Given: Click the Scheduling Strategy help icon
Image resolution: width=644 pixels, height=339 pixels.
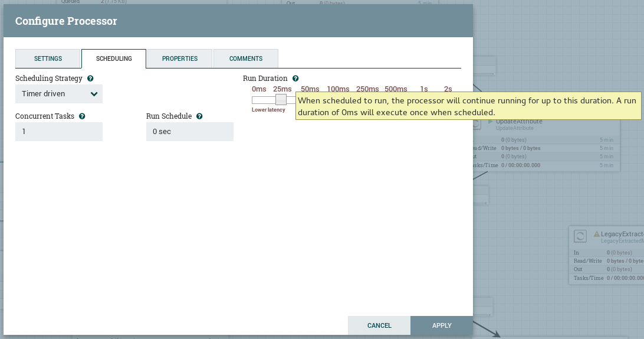Looking at the screenshot, I should [90, 78].
